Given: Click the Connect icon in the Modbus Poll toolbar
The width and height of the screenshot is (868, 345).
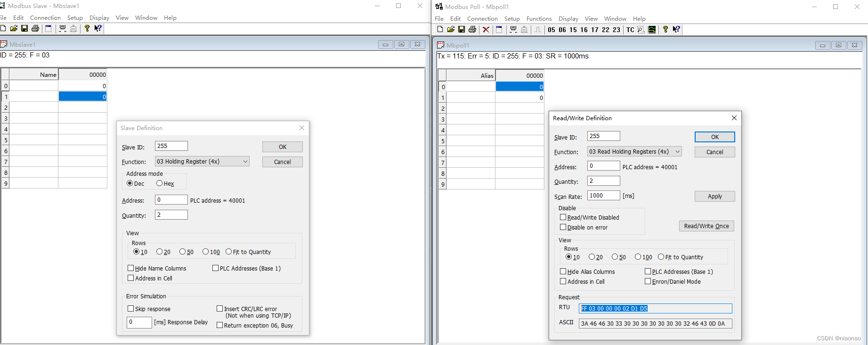Looking at the screenshot, I should point(514,29).
